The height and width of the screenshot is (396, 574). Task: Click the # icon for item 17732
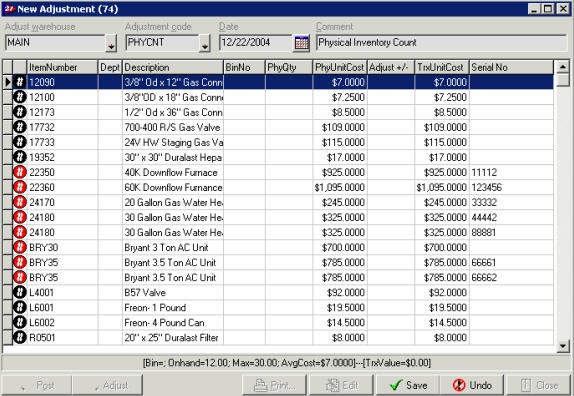20,127
